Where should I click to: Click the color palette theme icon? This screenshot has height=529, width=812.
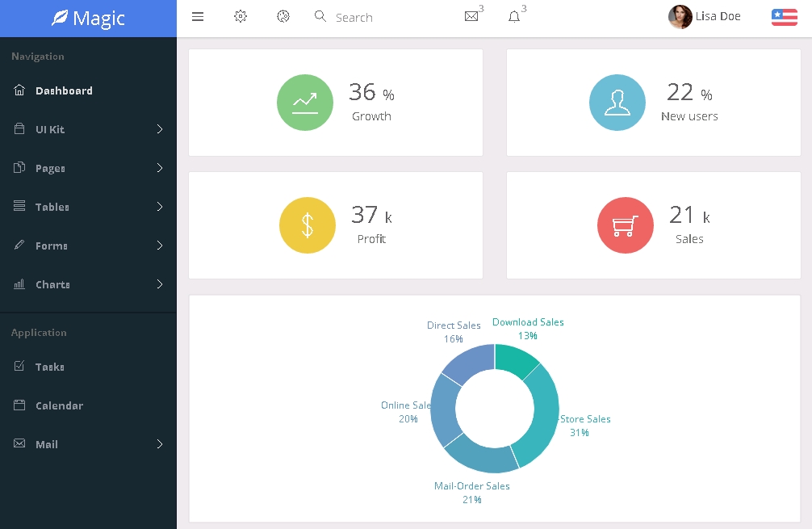(x=283, y=17)
